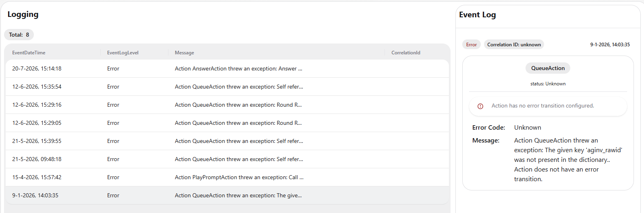
Task: Open the 21-5-2026 09:48:18 log row
Action: click(227, 159)
